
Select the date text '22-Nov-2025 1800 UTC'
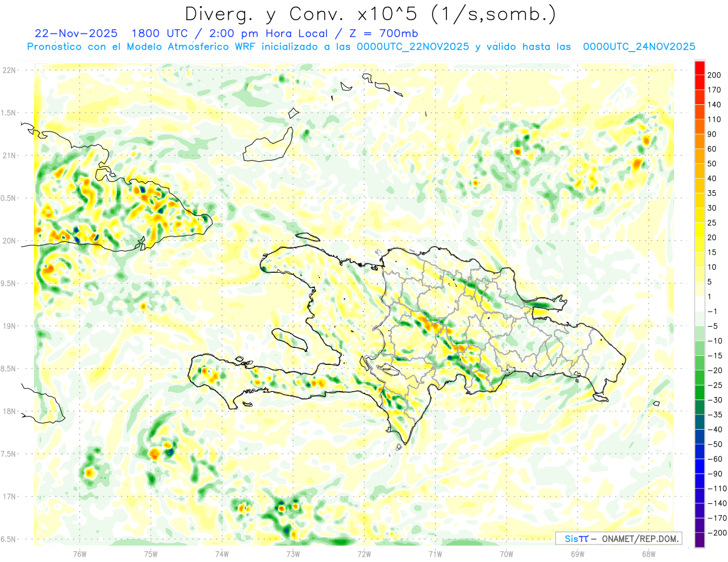coord(107,33)
